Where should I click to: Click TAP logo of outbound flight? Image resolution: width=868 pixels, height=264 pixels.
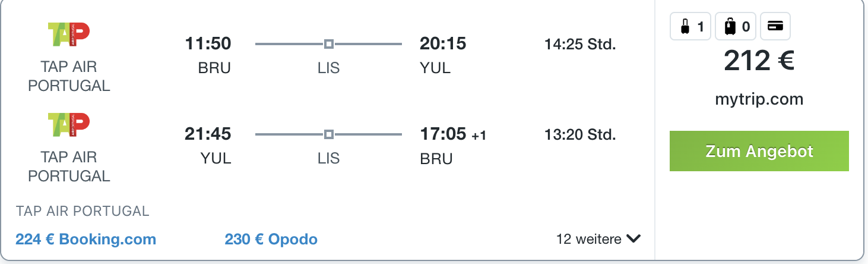click(x=69, y=35)
